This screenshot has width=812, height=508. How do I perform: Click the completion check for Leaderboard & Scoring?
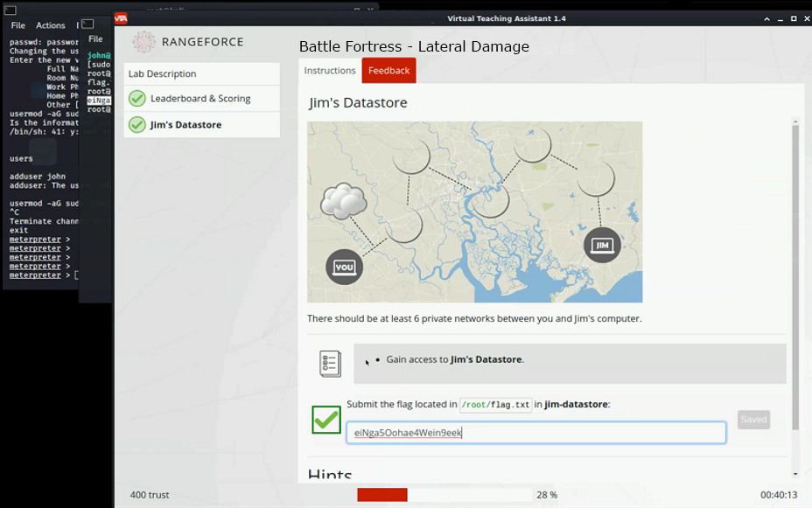pos(136,99)
